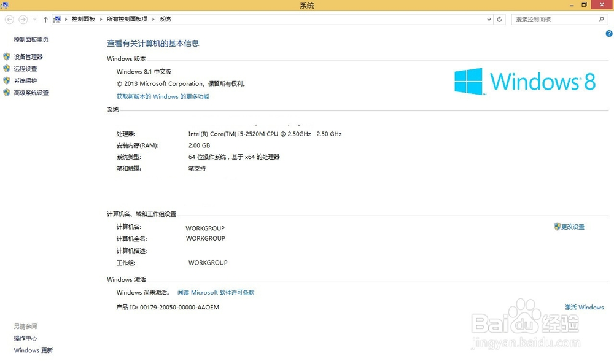Open the address bar history dropdown
The height and width of the screenshot is (364, 614).
489,19
